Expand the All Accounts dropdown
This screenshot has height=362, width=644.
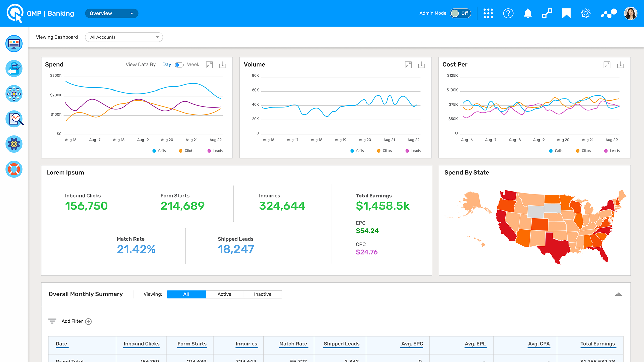point(124,37)
